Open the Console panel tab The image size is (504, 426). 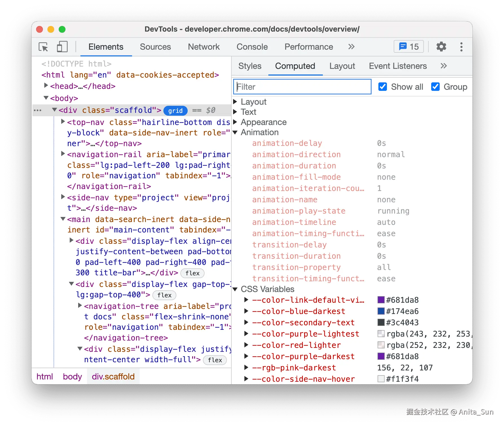pos(252,47)
